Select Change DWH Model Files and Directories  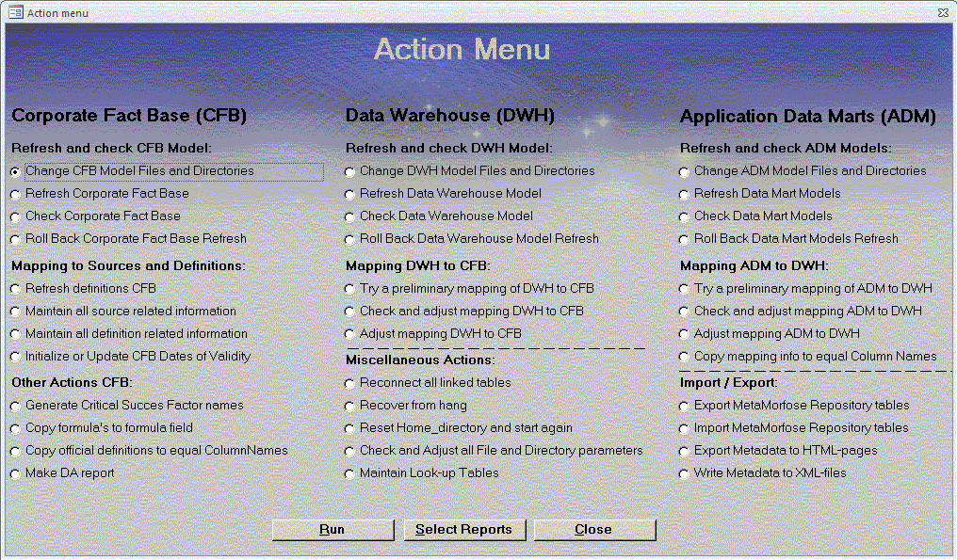(349, 172)
